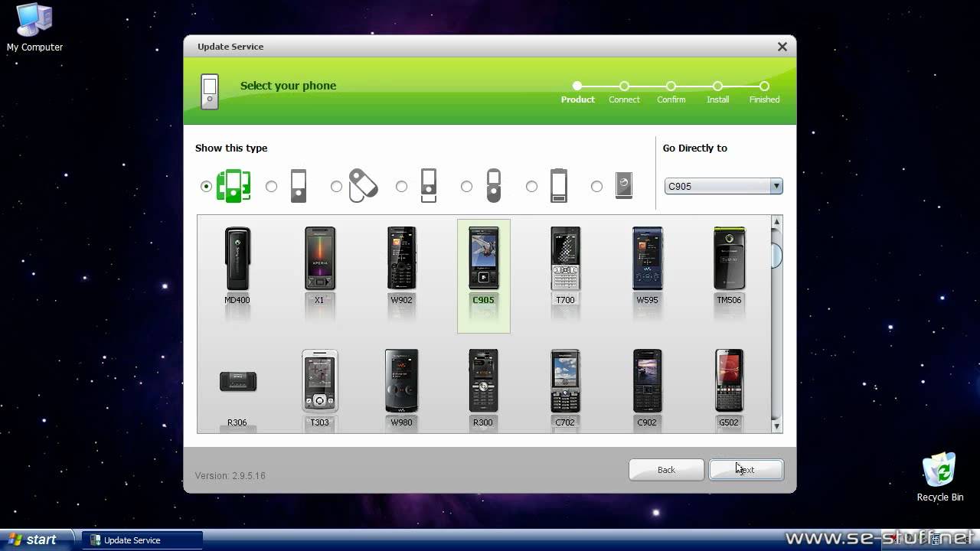Close the Update Service window
Viewport: 980px width, 551px height.
pyautogui.click(x=782, y=47)
